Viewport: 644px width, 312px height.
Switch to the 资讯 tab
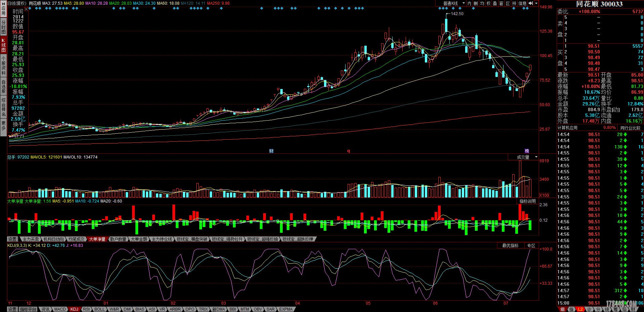(x=45, y=309)
